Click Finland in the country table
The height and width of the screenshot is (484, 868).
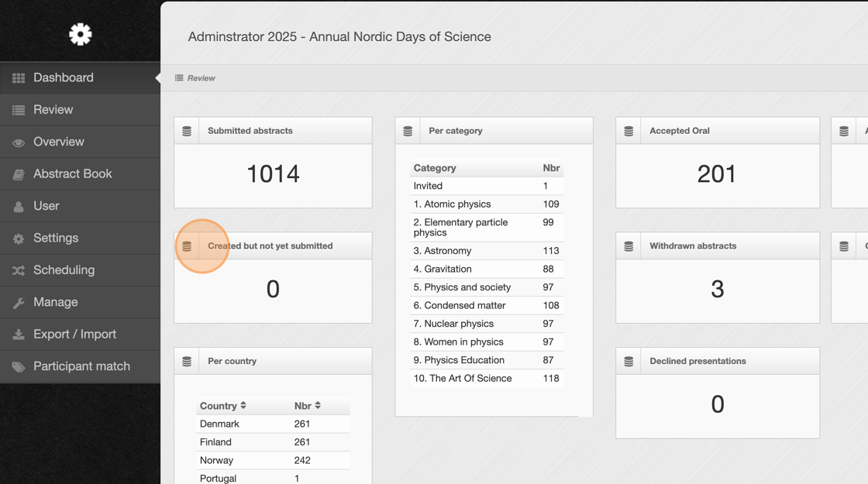tap(215, 442)
